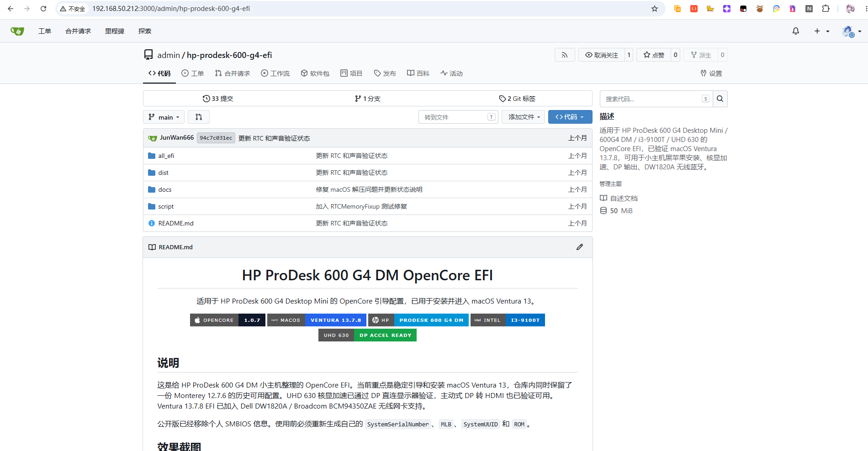Screen dimensions: 868x451
Task: Click the 点赞 star button
Action: click(654, 55)
